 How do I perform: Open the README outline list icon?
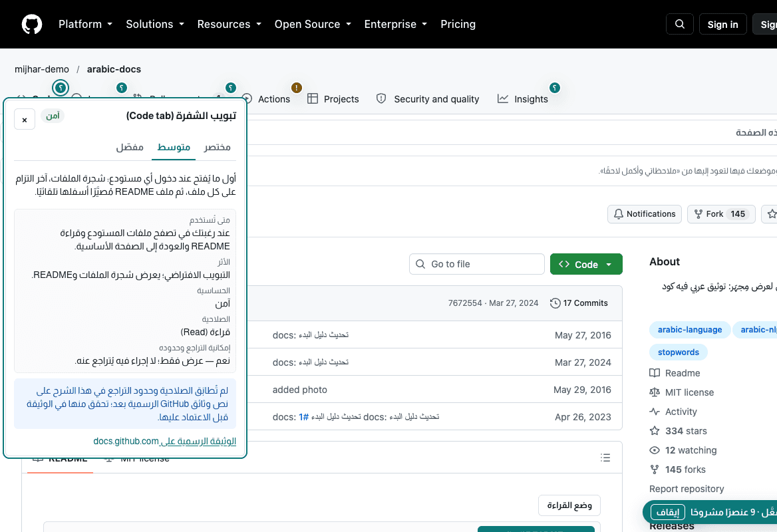605,458
